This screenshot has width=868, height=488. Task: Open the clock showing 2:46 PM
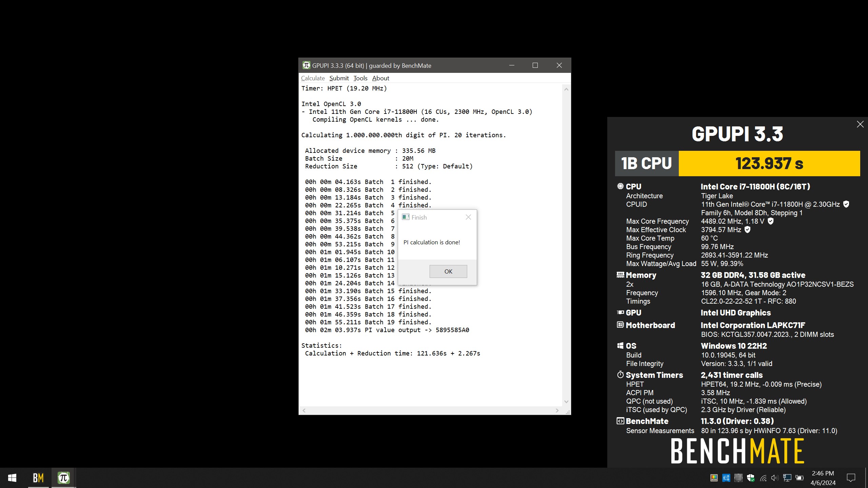(823, 478)
